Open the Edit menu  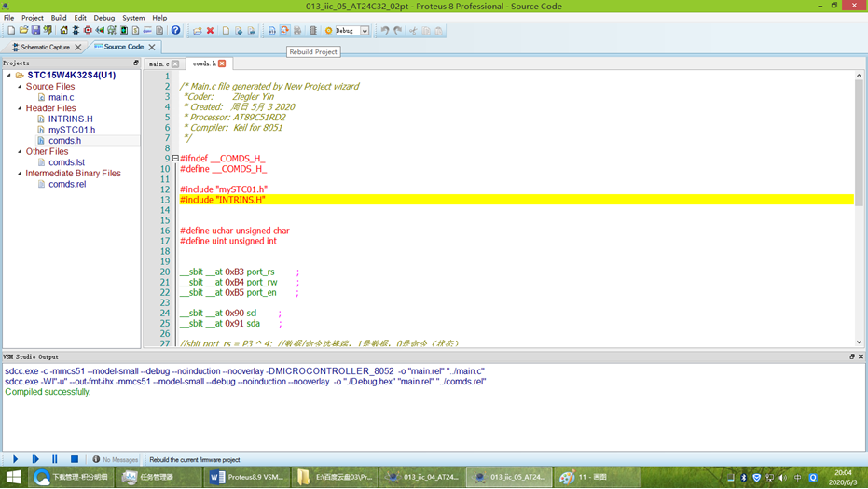[80, 18]
